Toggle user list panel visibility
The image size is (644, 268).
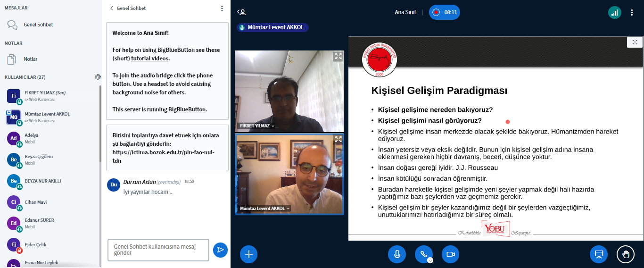pyautogui.click(x=241, y=12)
